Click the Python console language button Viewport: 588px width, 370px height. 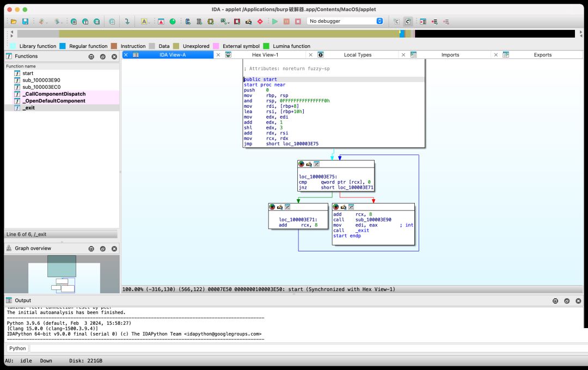(x=17, y=348)
